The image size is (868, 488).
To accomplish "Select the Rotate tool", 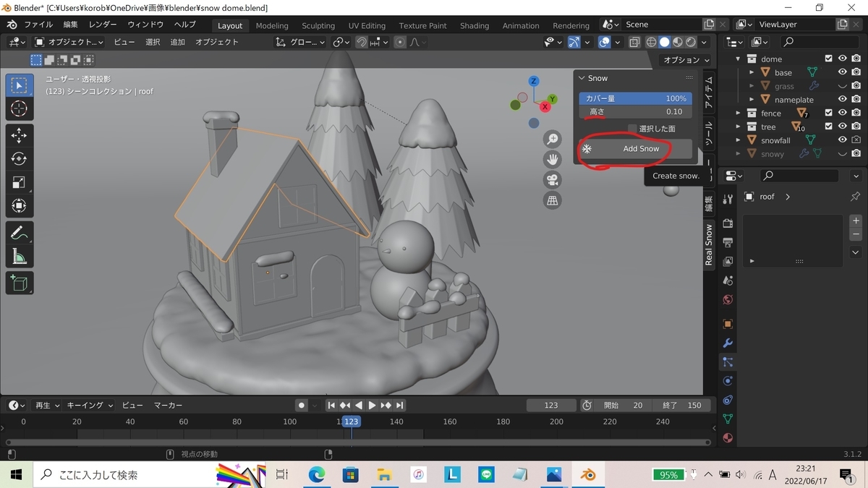I will pos(20,159).
